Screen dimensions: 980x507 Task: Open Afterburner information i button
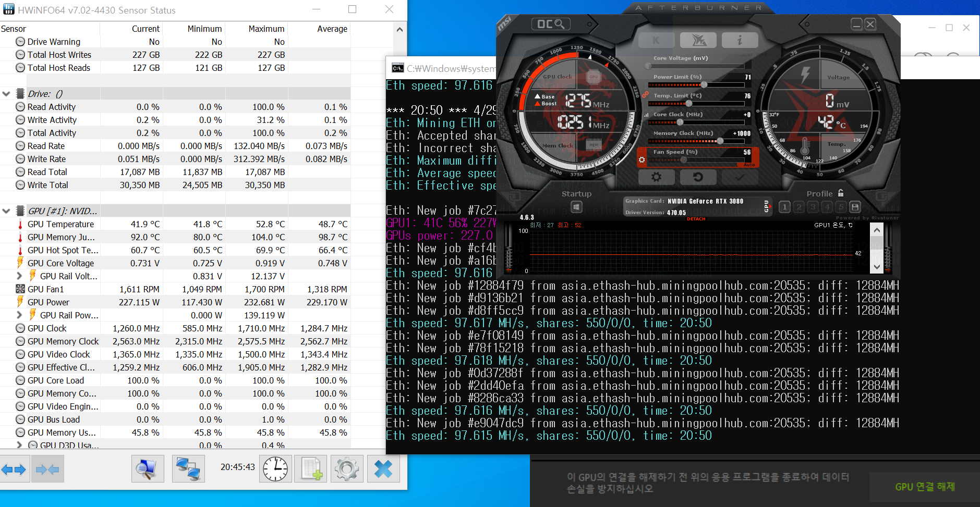click(740, 40)
